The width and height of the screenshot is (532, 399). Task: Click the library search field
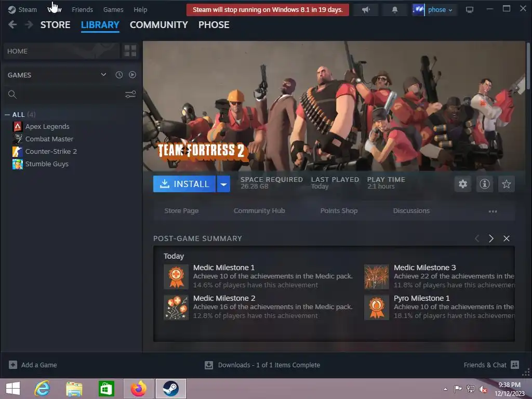pos(64,95)
